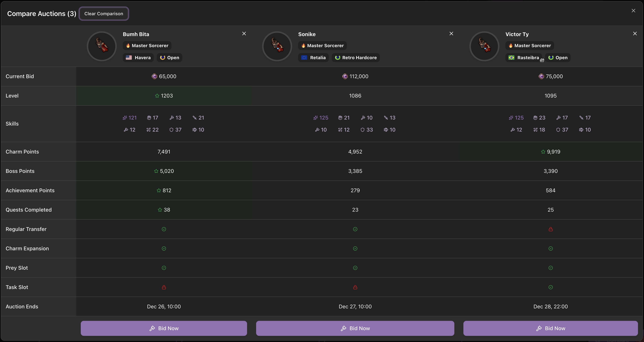Click Sonike's shielding 33 skill
This screenshot has height=342, width=644.
pyautogui.click(x=367, y=130)
